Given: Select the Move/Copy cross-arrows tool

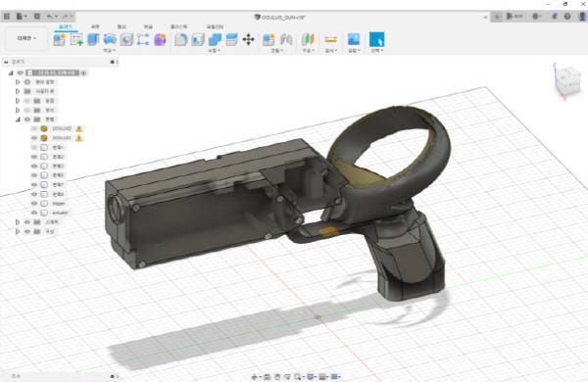Looking at the screenshot, I should tap(248, 39).
